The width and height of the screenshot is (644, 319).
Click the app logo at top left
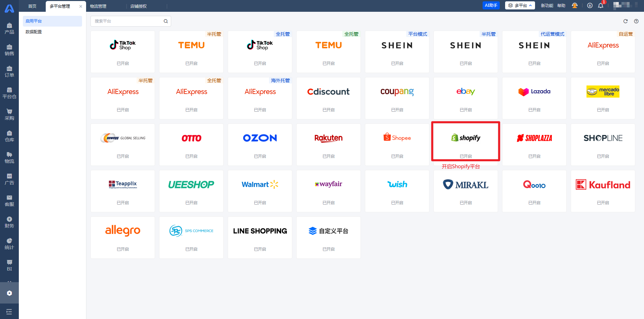point(9,8)
